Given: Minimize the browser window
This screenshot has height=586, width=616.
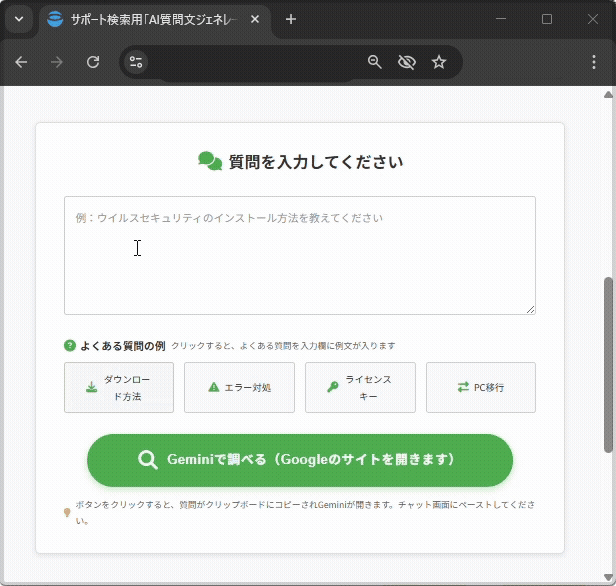Looking at the screenshot, I should pyautogui.click(x=501, y=19).
